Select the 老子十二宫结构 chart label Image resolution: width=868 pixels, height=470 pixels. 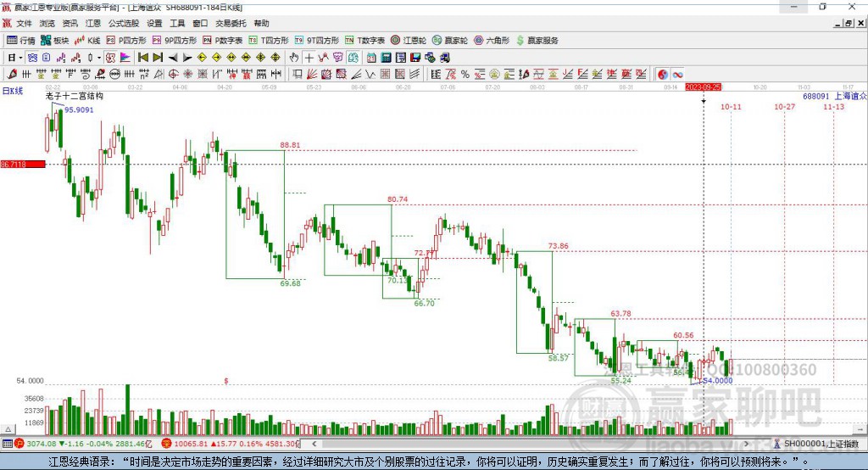pyautogui.click(x=75, y=96)
